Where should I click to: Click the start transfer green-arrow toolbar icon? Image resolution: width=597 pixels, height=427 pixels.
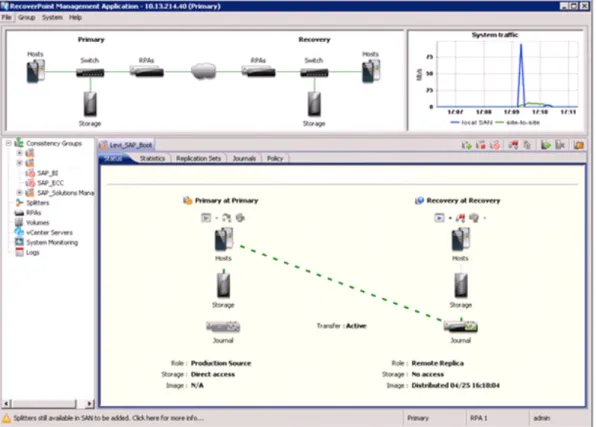click(466, 145)
